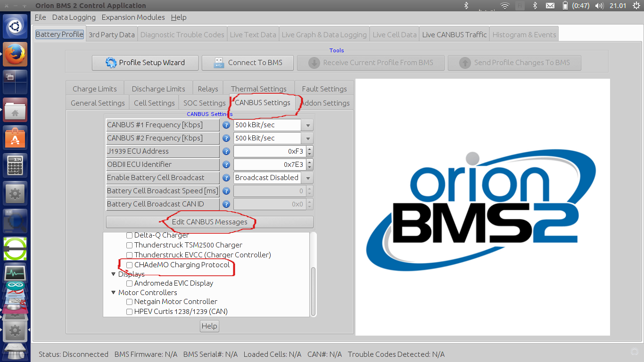The image size is (644, 362).
Task: Open the Files manager from the dock
Action: tap(15, 110)
